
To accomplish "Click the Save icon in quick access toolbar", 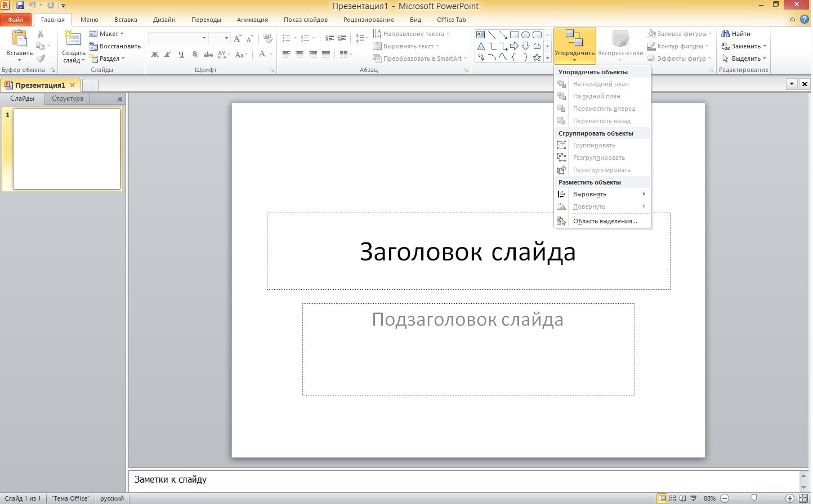I will pyautogui.click(x=20, y=6).
